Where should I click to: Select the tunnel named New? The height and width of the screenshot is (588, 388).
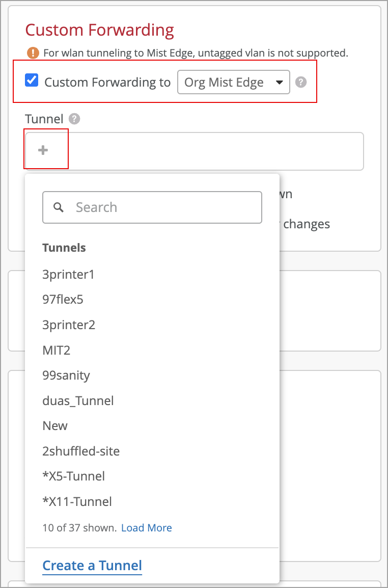[55, 426]
